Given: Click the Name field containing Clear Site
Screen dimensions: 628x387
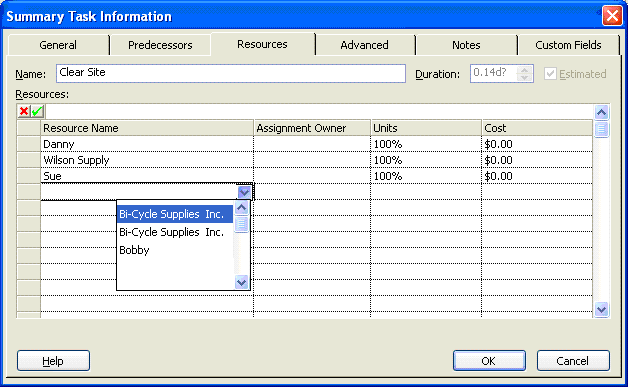Looking at the screenshot, I should coord(231,73).
